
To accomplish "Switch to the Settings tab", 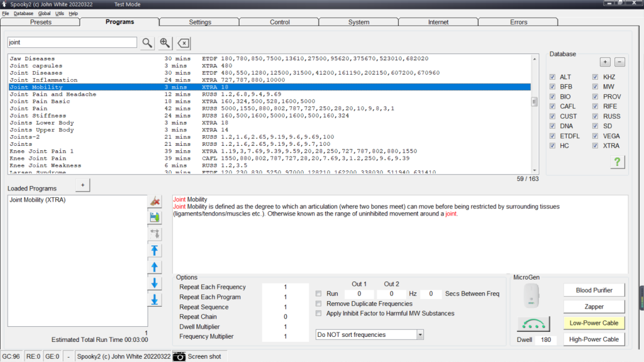I will (199, 22).
